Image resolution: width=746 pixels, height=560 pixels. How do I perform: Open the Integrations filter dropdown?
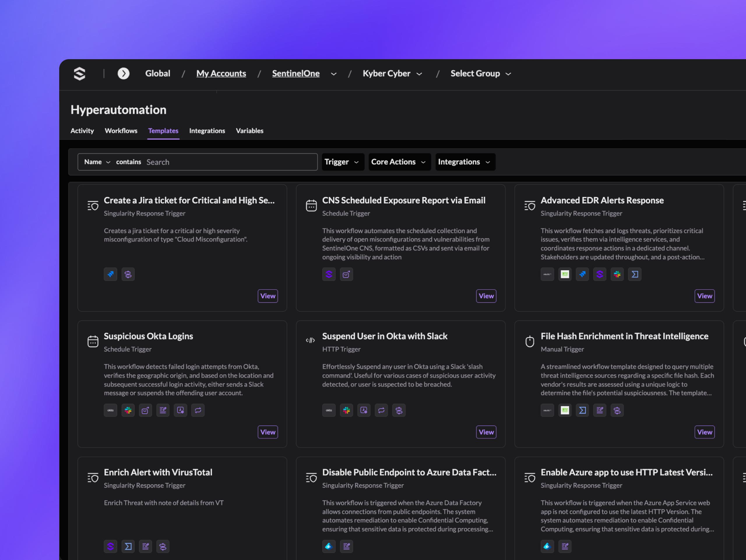click(x=465, y=162)
